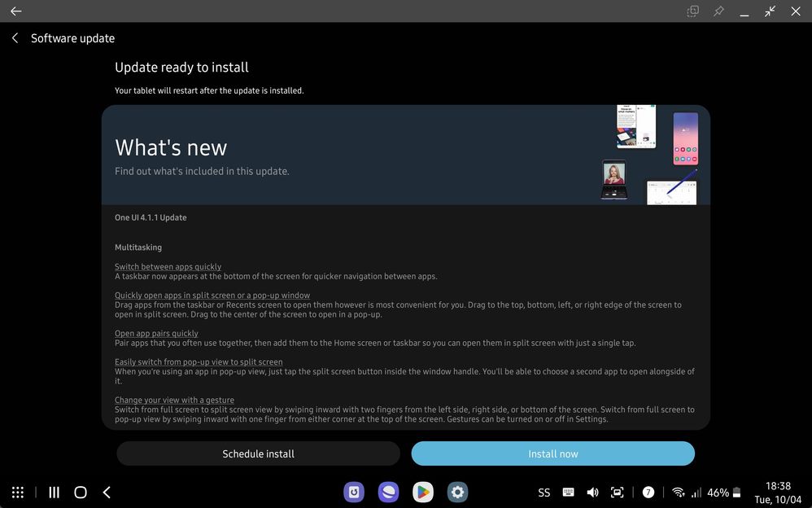
Task: Click 'Quickly open apps in split screen' heading
Action: coord(212,295)
